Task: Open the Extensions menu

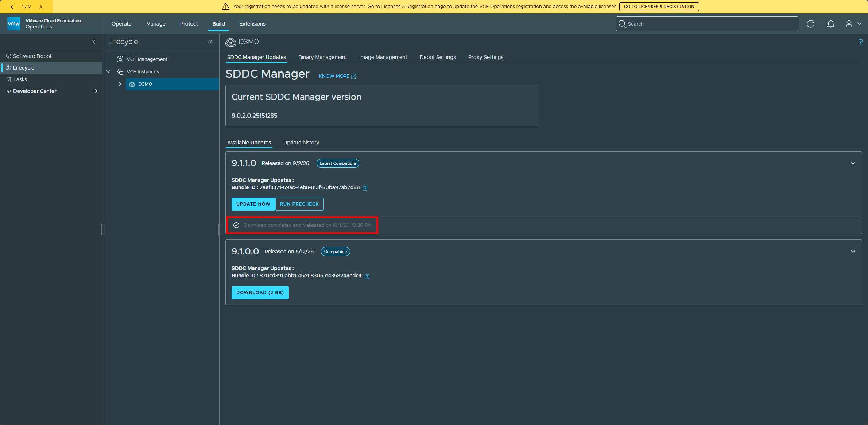Action: pyautogui.click(x=252, y=24)
